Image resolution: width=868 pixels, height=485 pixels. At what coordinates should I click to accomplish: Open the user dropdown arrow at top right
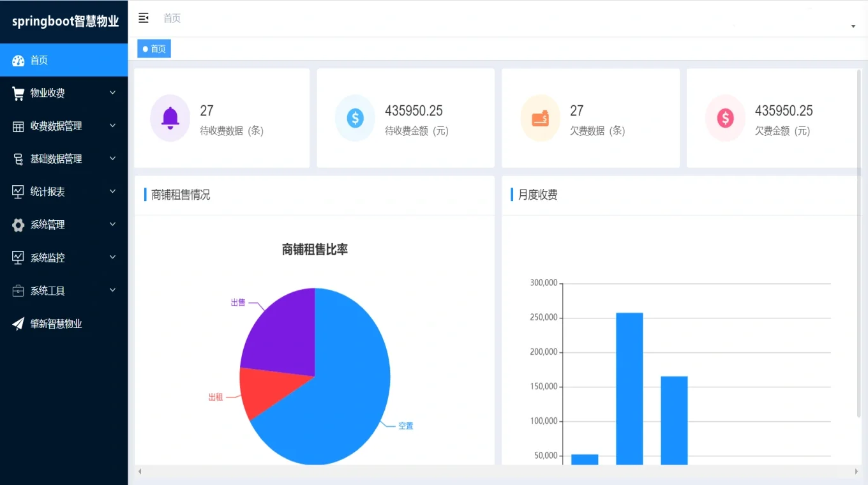(853, 26)
